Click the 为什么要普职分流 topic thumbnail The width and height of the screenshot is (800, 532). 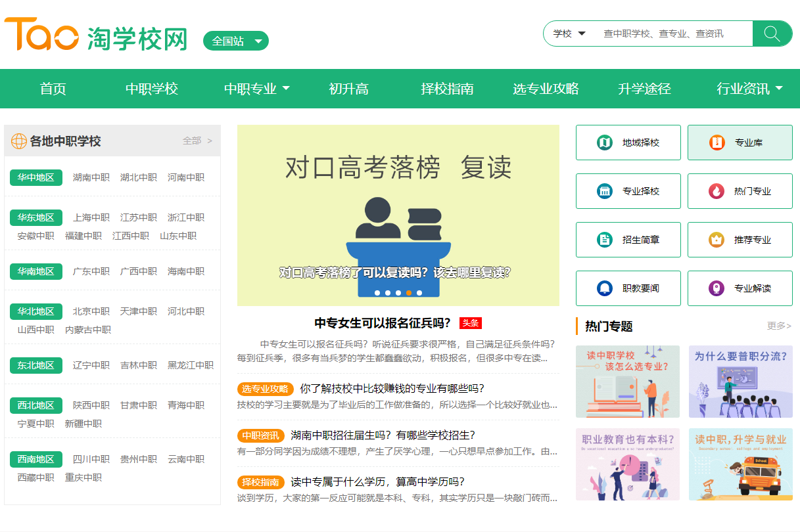tap(740, 382)
